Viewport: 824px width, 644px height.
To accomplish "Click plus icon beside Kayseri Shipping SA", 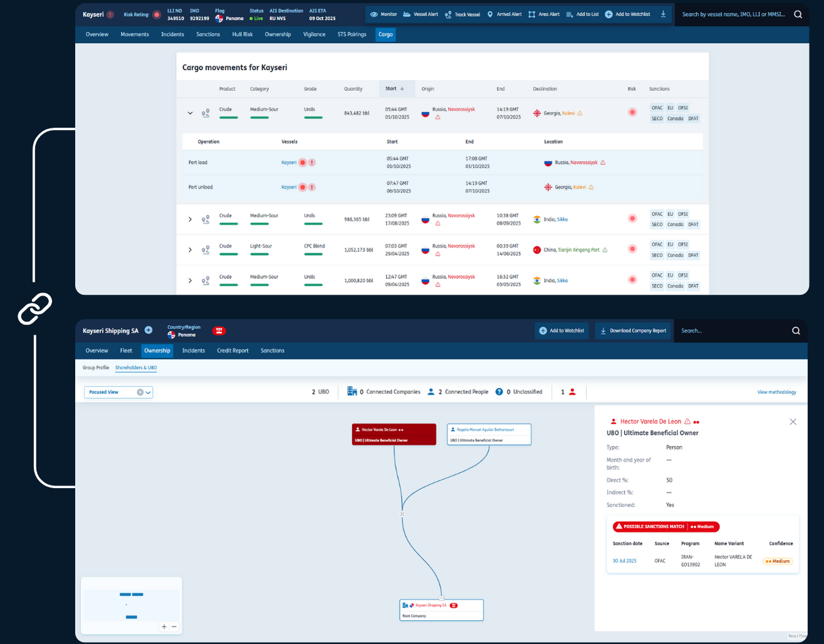I will coord(149,330).
